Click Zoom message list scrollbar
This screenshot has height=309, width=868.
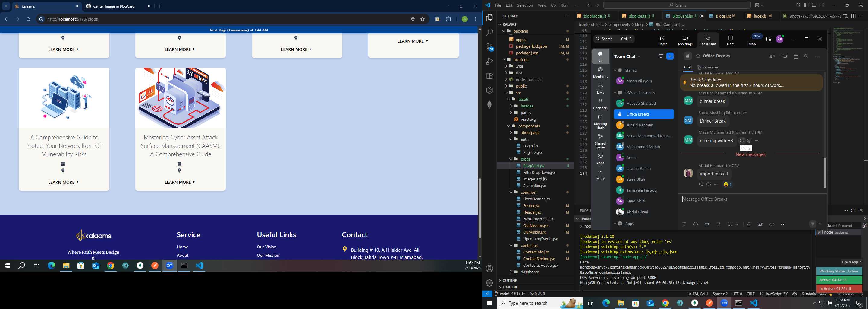[825, 173]
